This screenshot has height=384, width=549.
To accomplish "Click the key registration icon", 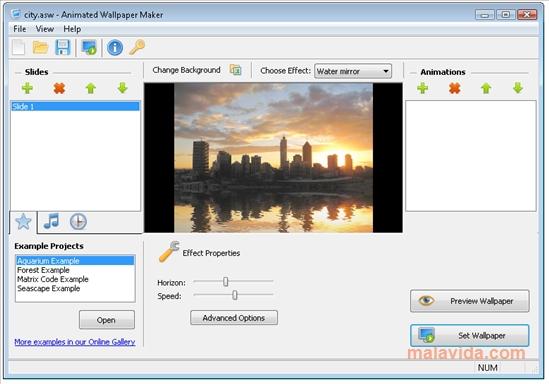I will click(x=137, y=47).
